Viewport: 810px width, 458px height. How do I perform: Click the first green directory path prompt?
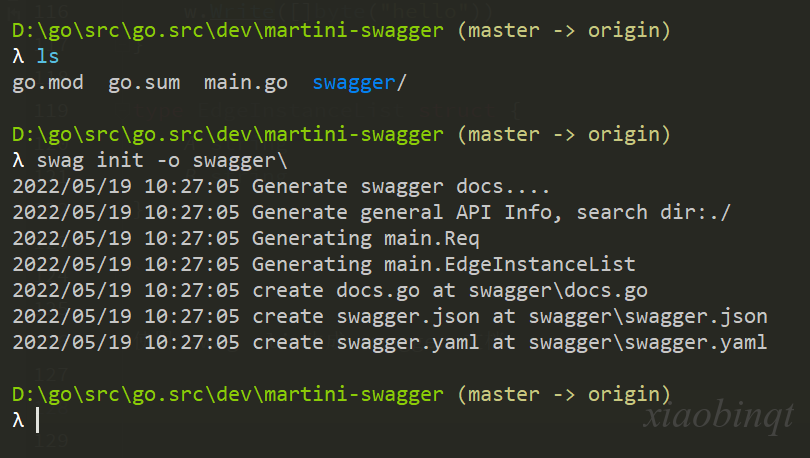pyautogui.click(x=228, y=30)
